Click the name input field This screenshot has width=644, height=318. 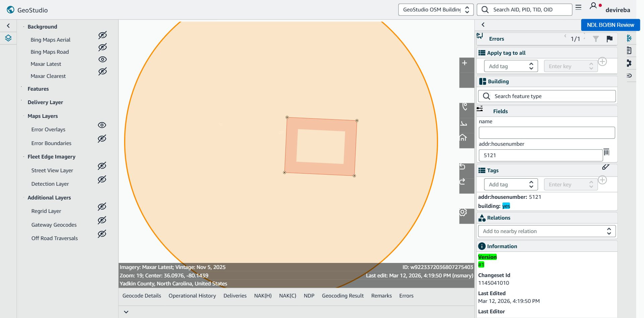click(x=547, y=133)
